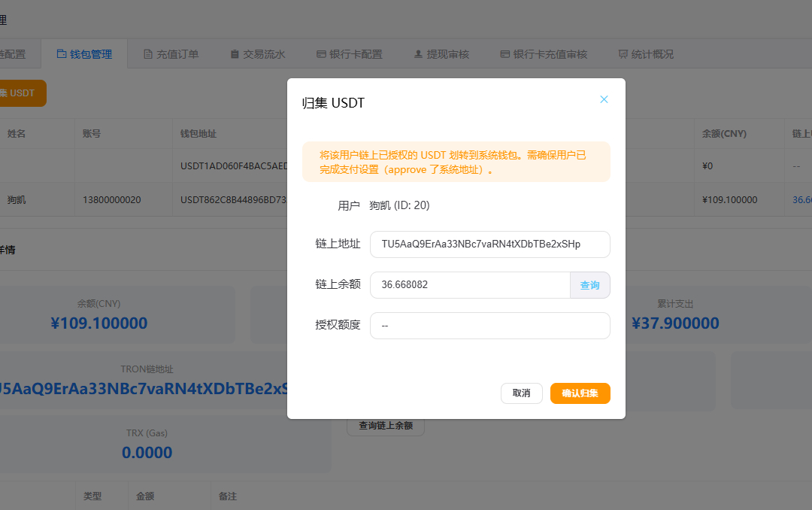Click the orange approve notice in the dialog

pos(456,162)
